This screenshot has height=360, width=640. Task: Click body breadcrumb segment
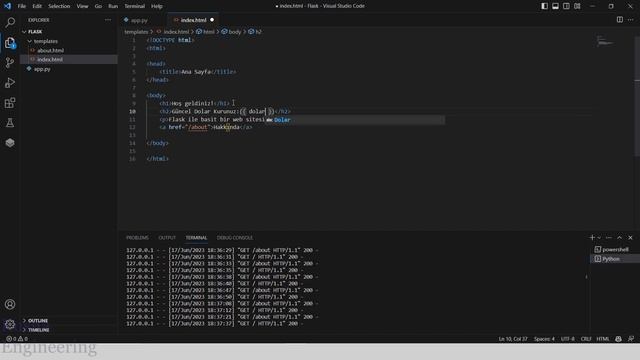231,31
